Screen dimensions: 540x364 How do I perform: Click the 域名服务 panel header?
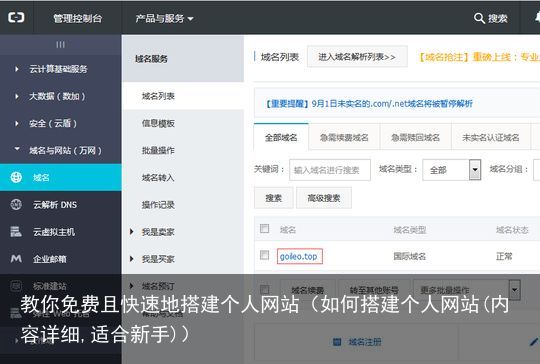[x=183, y=59]
